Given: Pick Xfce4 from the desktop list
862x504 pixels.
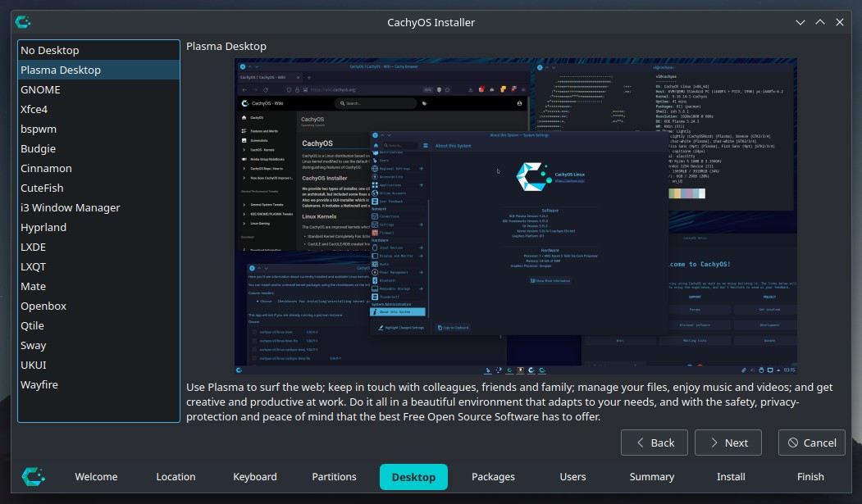Looking at the screenshot, I should click(x=98, y=109).
